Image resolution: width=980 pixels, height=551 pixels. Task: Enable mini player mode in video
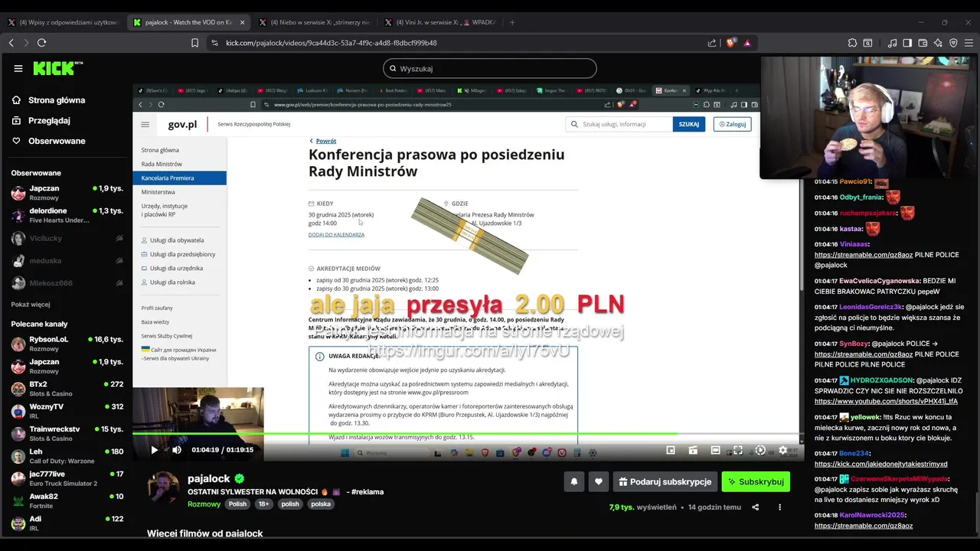(671, 450)
